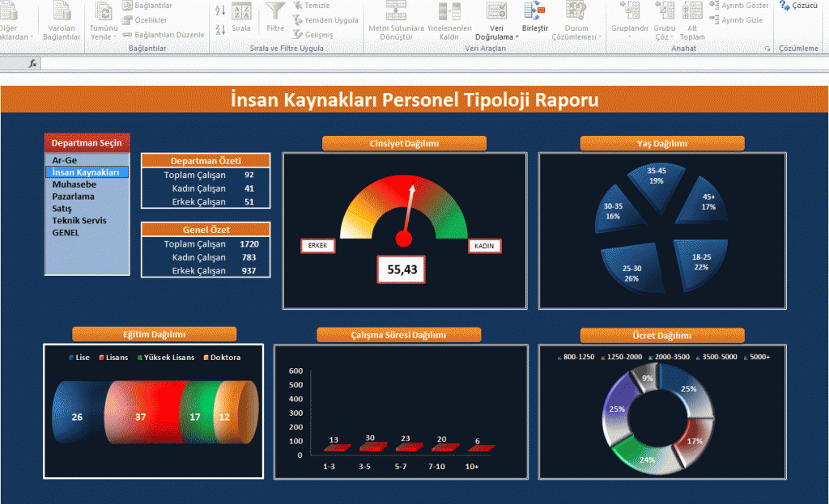Click the 25-30 26% pie slice
The image size is (829, 504).
[x=634, y=267]
